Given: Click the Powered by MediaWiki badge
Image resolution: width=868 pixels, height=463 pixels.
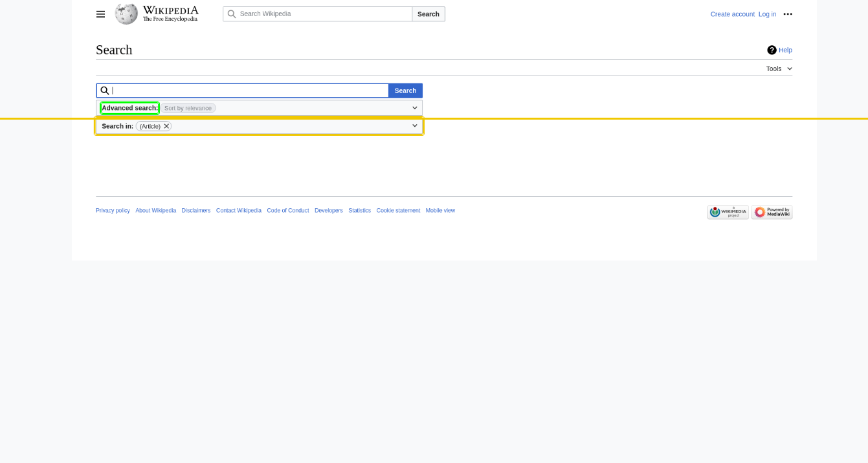Looking at the screenshot, I should point(772,212).
